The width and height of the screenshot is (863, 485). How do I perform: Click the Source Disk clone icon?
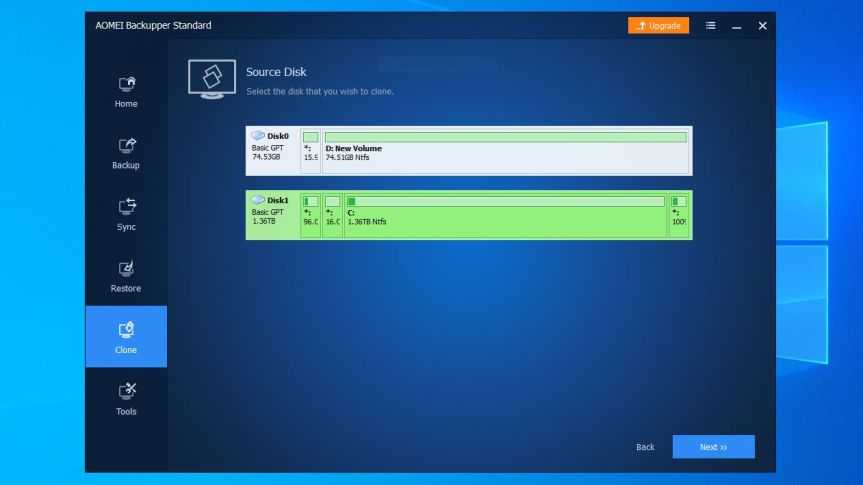point(212,79)
